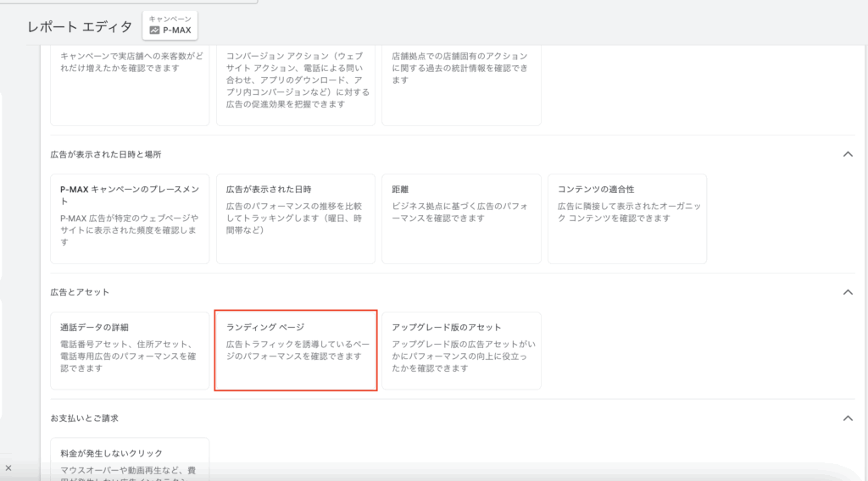The width and height of the screenshot is (868, 481).
Task: Open the ランディング ページ report card
Action: 295,350
